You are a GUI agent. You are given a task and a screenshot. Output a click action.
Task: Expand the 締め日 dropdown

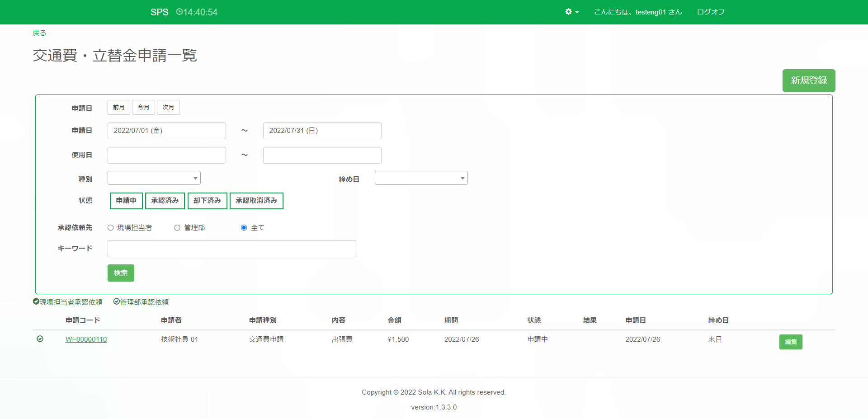(421, 178)
